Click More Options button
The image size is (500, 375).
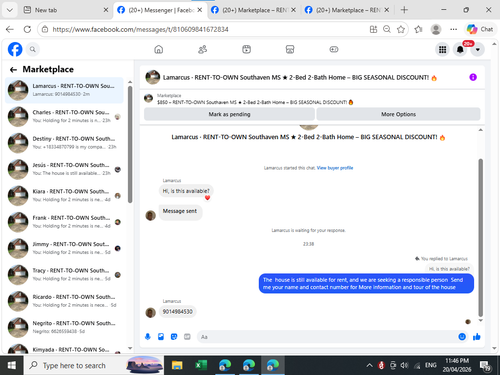click(398, 114)
